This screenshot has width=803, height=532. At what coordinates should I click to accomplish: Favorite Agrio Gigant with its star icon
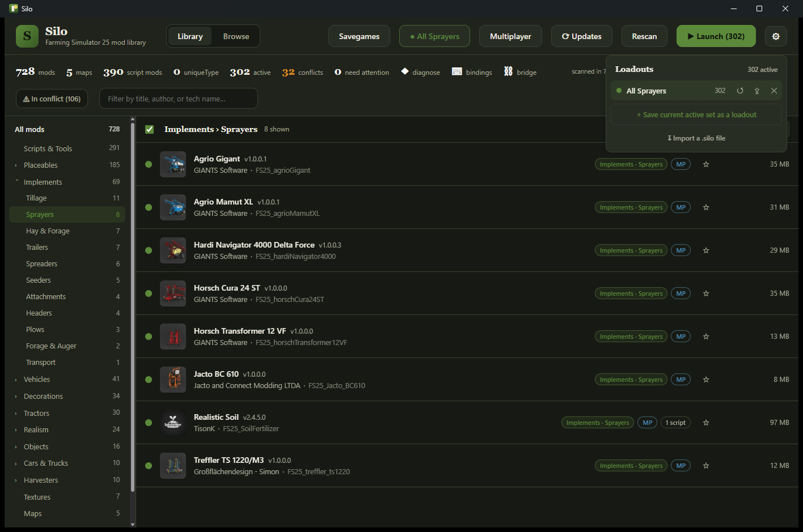(706, 164)
